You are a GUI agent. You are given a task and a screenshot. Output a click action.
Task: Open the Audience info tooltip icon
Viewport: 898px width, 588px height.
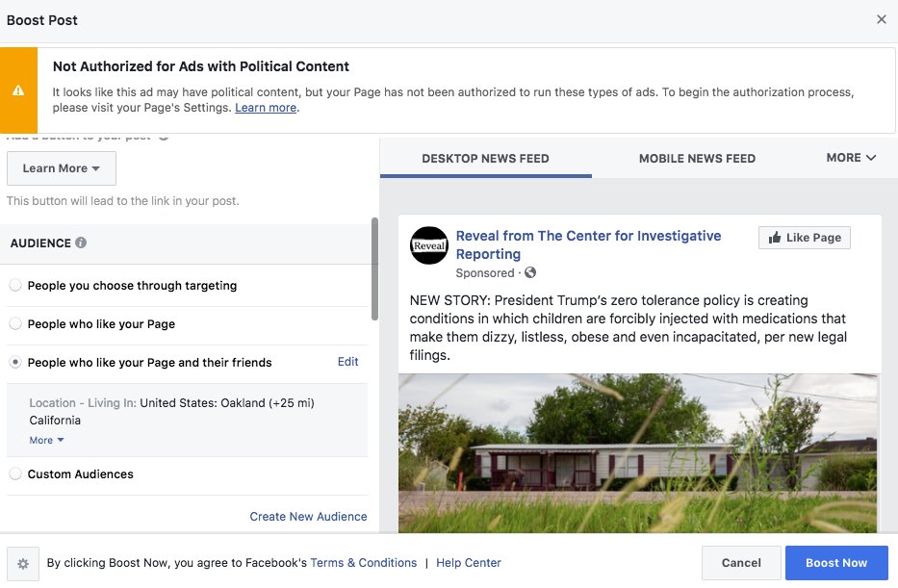pos(81,243)
